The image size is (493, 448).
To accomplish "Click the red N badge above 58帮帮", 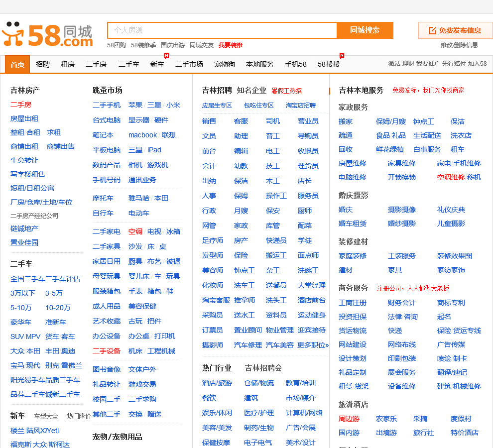I will click(x=342, y=56).
